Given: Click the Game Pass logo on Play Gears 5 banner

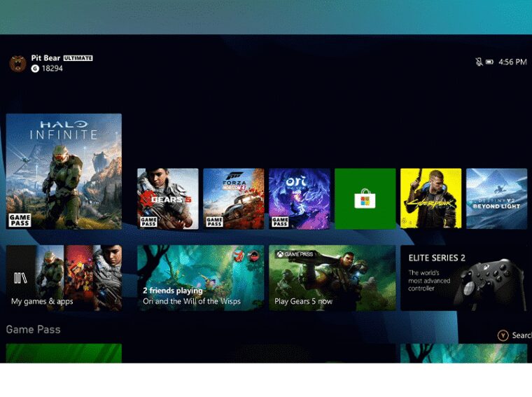Looking at the screenshot, I should 294,253.
